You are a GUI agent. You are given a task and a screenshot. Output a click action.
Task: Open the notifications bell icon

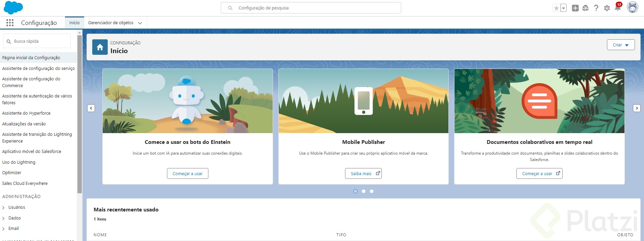click(618, 7)
